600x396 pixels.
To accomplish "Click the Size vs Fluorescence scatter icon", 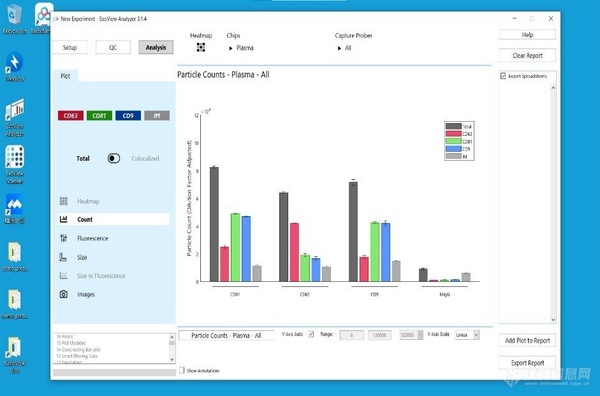I will (x=64, y=275).
